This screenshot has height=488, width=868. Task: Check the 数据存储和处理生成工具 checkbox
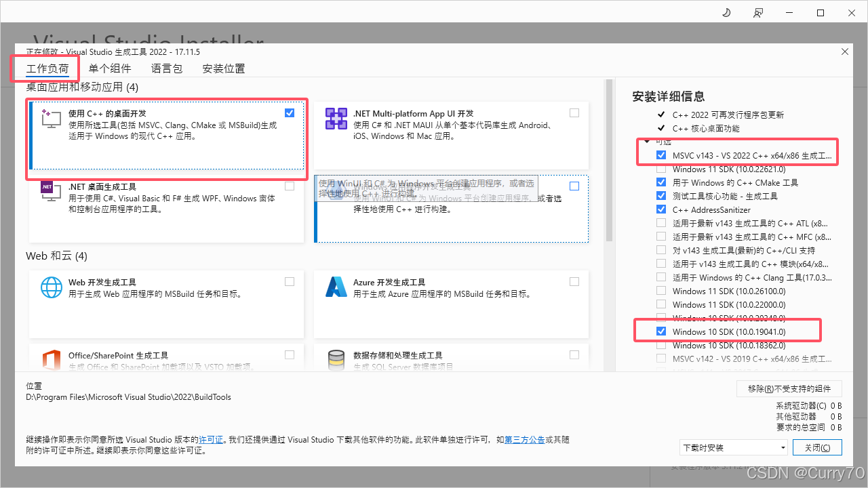tap(574, 354)
